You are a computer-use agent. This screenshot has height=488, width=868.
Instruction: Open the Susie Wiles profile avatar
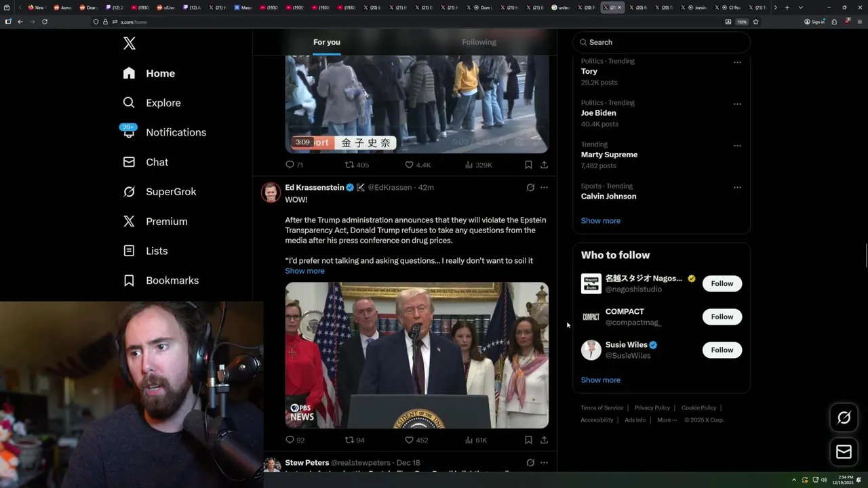point(591,350)
